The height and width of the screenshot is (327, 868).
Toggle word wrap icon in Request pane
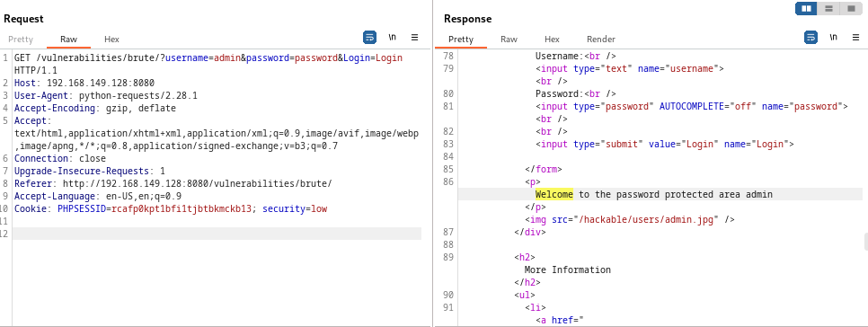(x=370, y=38)
